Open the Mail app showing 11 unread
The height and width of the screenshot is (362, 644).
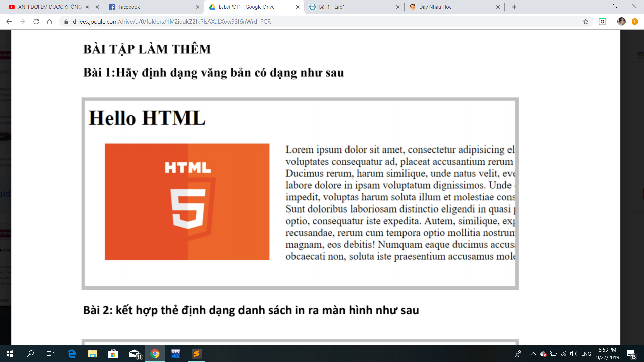click(134, 354)
